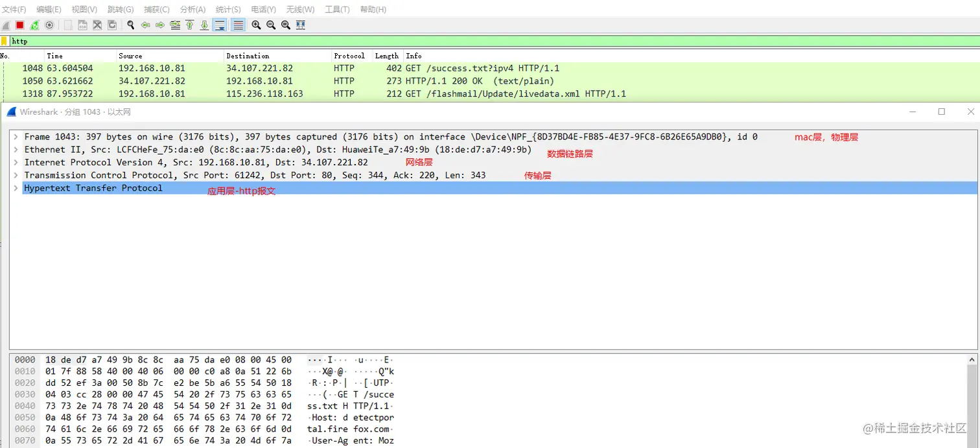Go forward to next packet arrow
This screenshot has height=448, width=980.
pos(160,25)
